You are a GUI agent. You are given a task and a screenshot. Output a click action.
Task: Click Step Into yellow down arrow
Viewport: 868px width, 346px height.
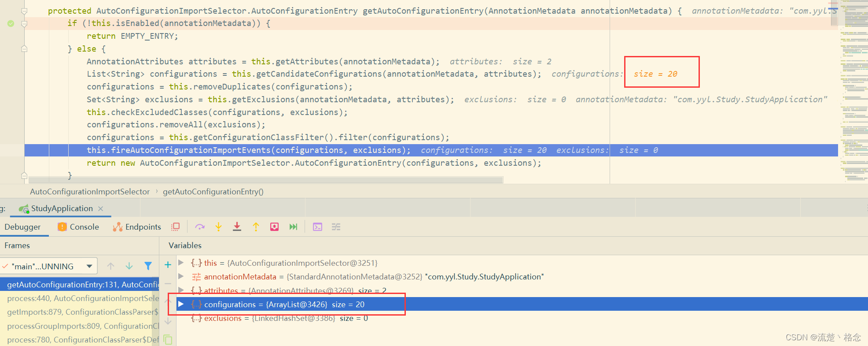tap(218, 227)
